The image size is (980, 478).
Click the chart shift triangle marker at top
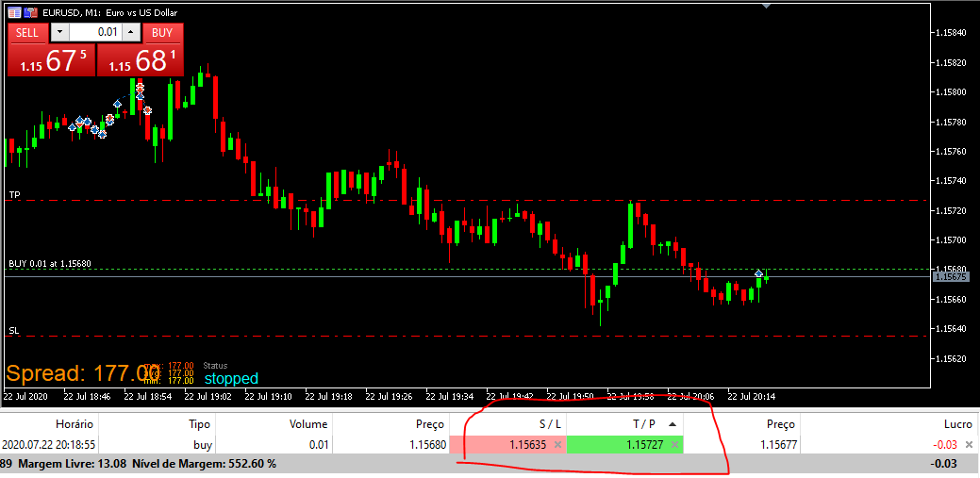[x=767, y=7]
